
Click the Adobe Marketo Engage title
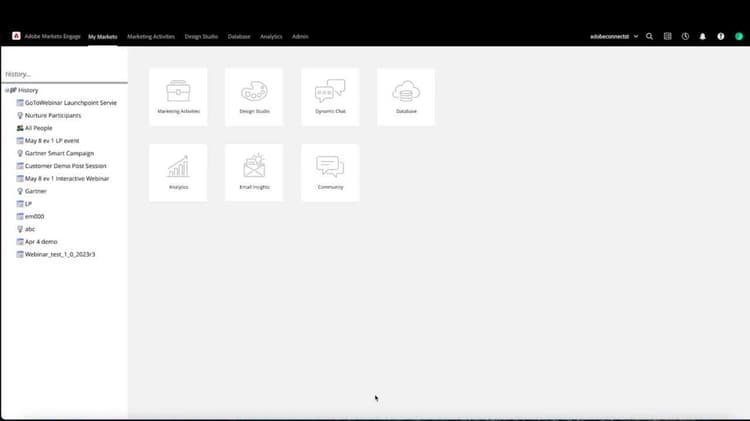pyautogui.click(x=53, y=36)
